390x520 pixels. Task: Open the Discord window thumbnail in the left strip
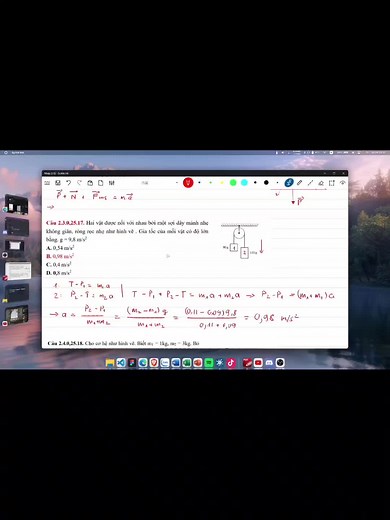click(x=16, y=227)
